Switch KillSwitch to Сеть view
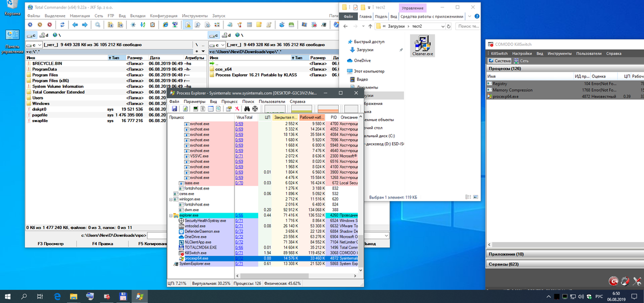Screen dimensions: 644x303 (x=521, y=60)
